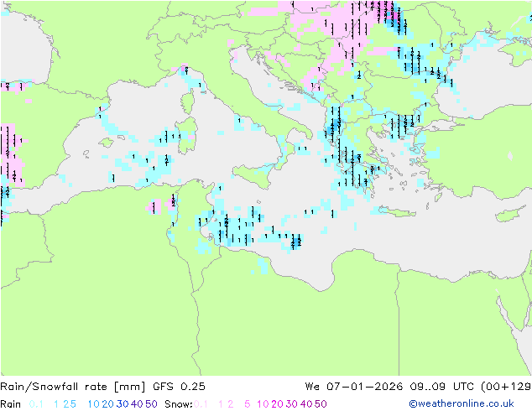Select the Snow legend value 20
Screen dimensions: 532x411
[x=277, y=404]
